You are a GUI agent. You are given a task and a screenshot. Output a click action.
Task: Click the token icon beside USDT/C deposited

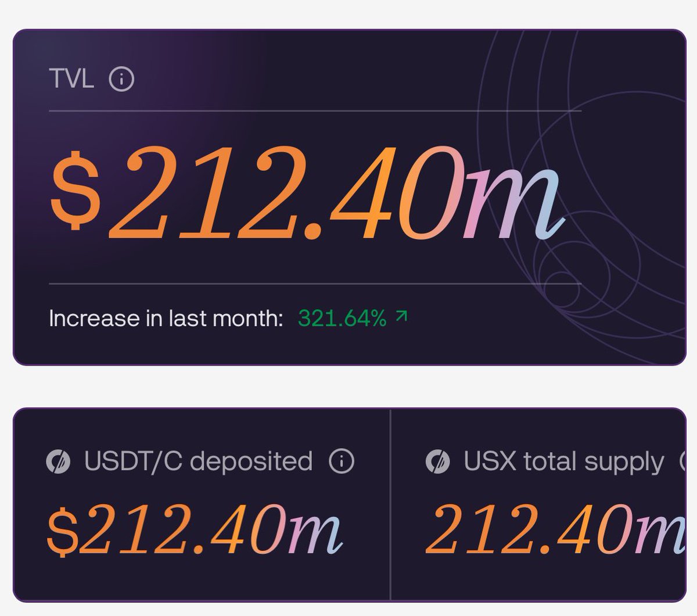click(x=58, y=462)
